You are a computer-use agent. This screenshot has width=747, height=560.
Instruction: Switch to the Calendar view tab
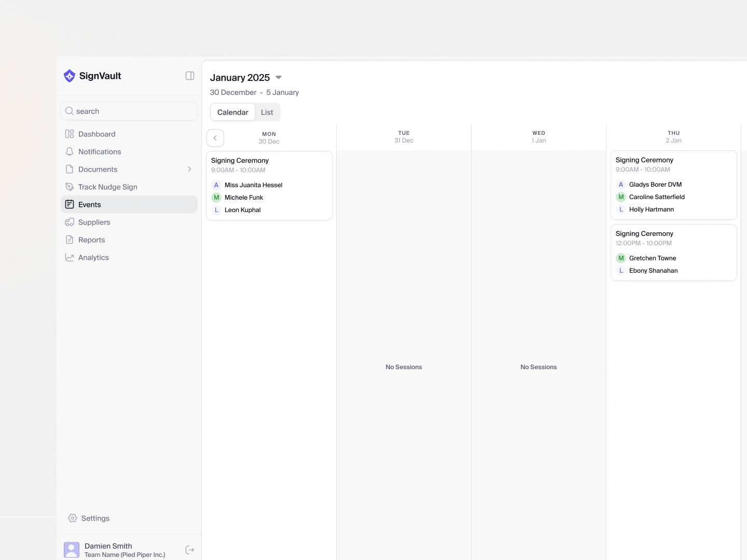click(x=233, y=112)
